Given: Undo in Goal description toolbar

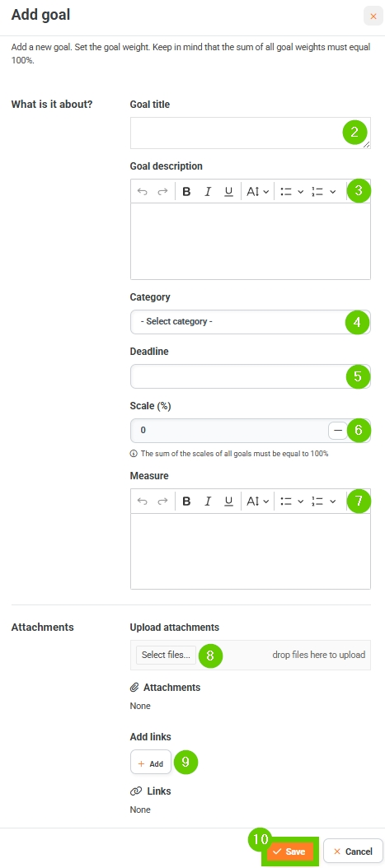Looking at the screenshot, I should [143, 192].
